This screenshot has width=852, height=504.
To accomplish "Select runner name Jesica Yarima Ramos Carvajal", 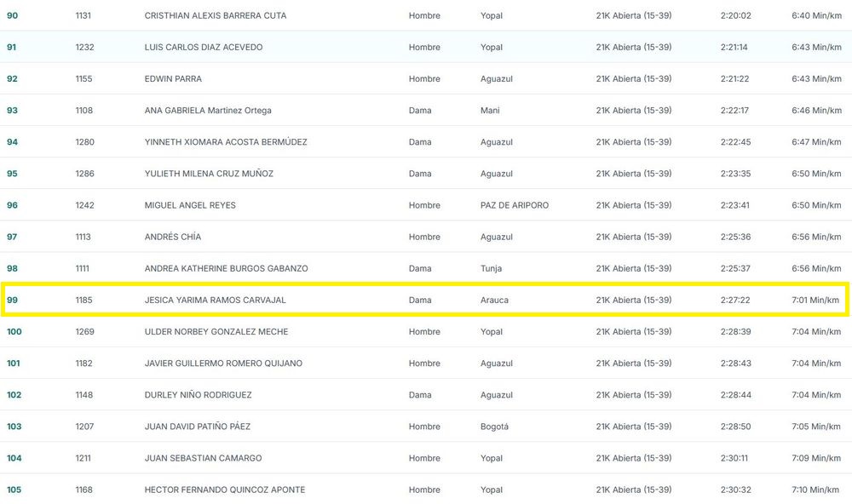I will (x=215, y=300).
